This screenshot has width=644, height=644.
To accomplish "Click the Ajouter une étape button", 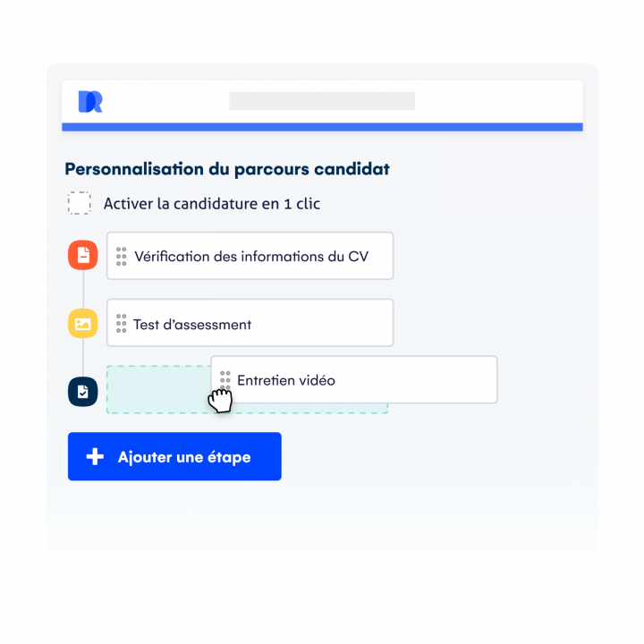I will (x=174, y=456).
